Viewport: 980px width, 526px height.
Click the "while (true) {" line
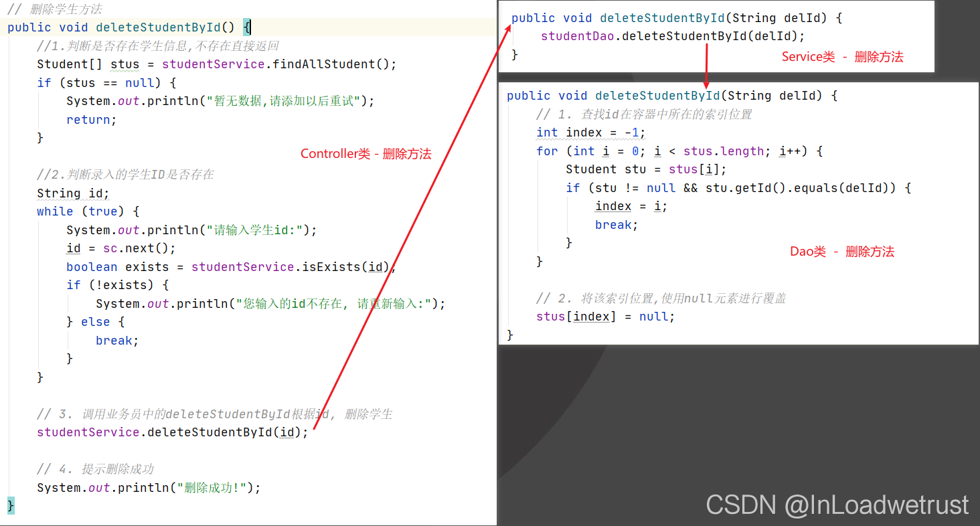(x=88, y=211)
